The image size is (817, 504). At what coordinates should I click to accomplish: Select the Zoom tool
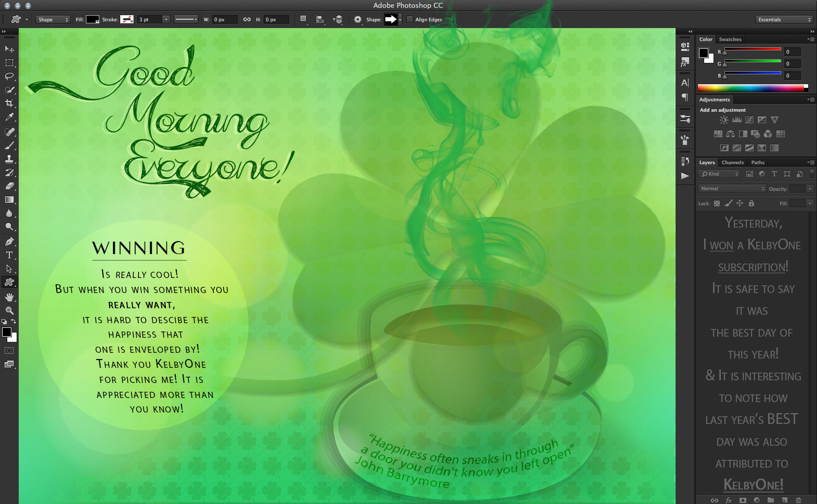coord(9,311)
